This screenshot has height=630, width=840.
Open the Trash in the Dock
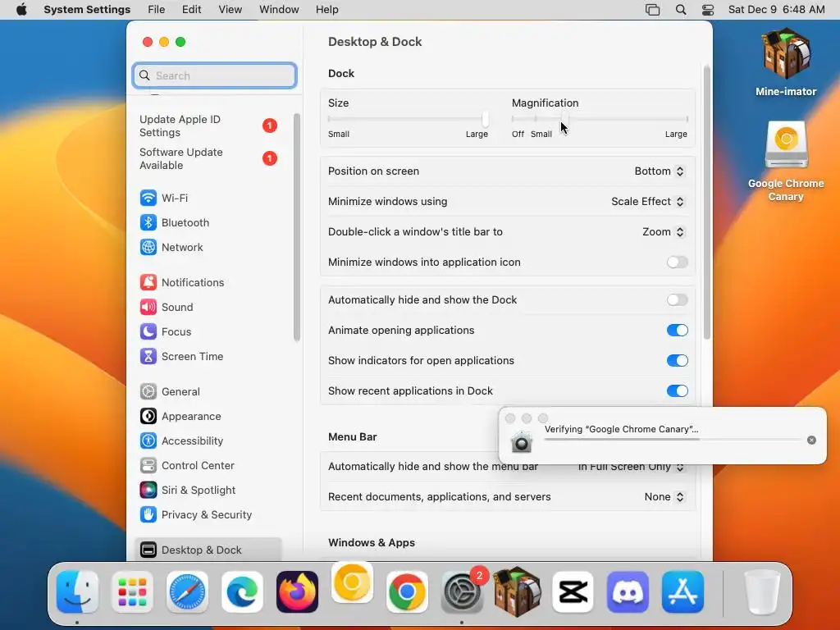[762, 592]
